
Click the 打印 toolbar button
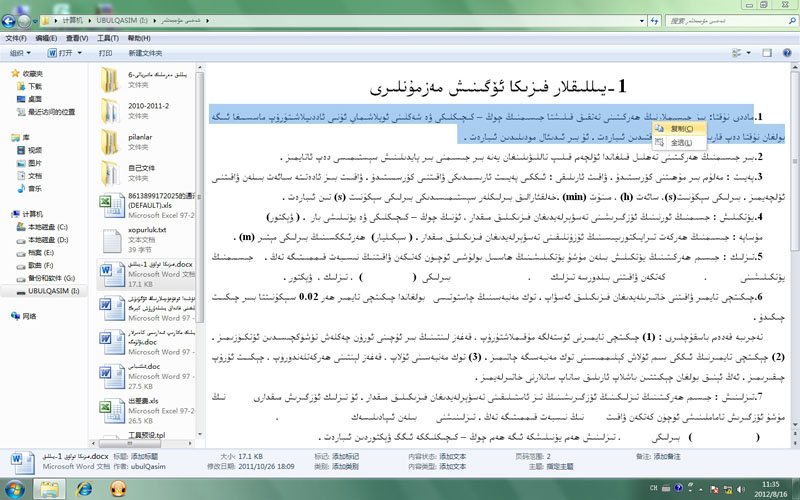tap(105, 53)
